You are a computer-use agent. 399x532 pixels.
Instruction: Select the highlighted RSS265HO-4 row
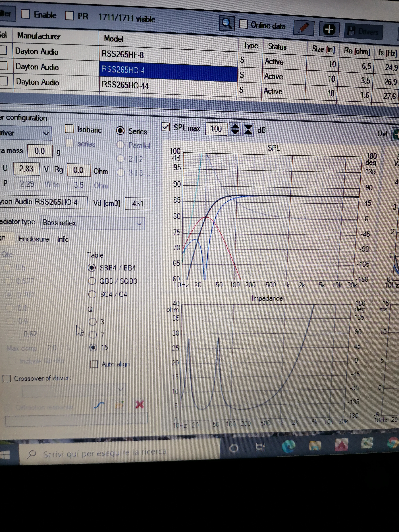tap(168, 71)
